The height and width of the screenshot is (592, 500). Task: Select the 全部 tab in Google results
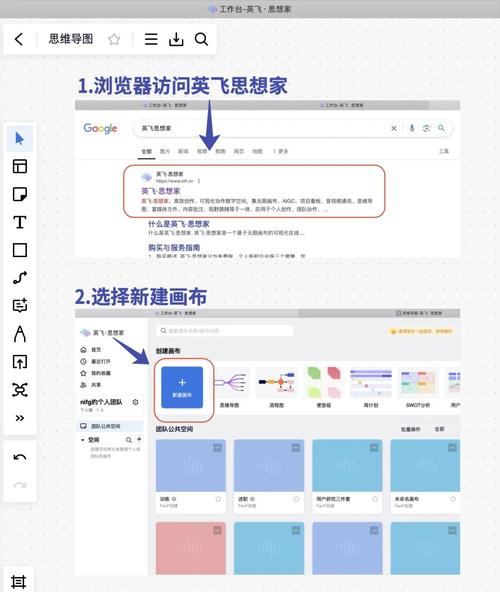[147, 151]
